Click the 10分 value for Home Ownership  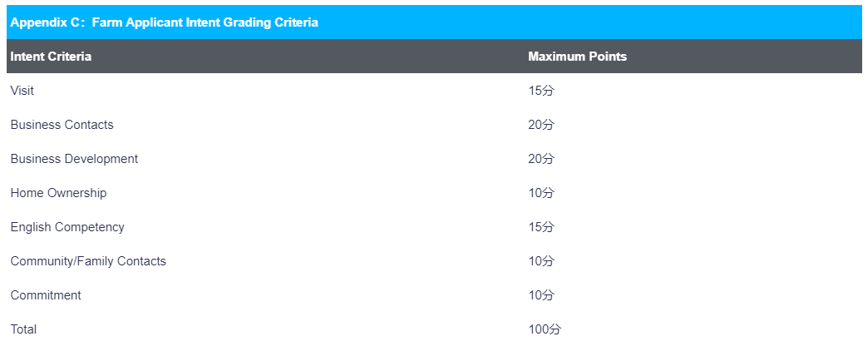coord(541,193)
